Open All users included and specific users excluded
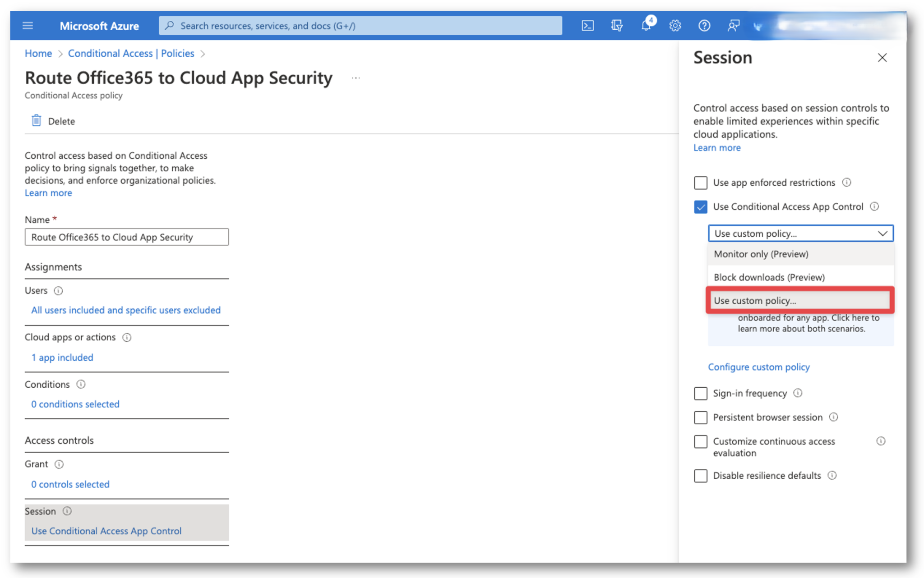 [126, 310]
